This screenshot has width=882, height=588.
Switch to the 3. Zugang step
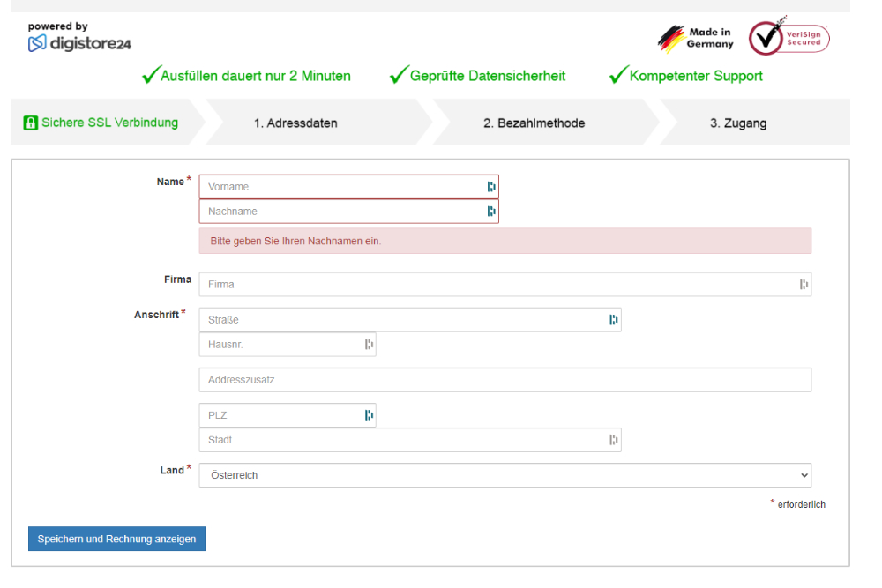[x=737, y=123]
